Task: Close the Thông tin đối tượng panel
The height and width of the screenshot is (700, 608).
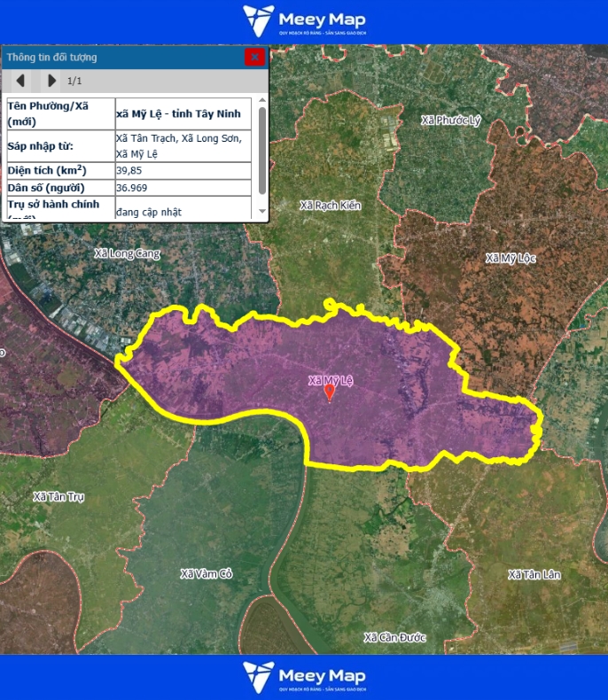Action: point(254,57)
